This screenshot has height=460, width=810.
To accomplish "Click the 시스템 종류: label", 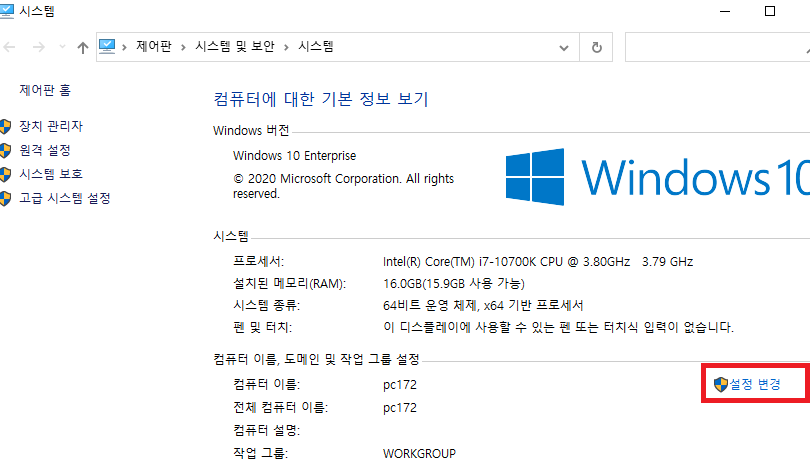I will tap(267, 305).
